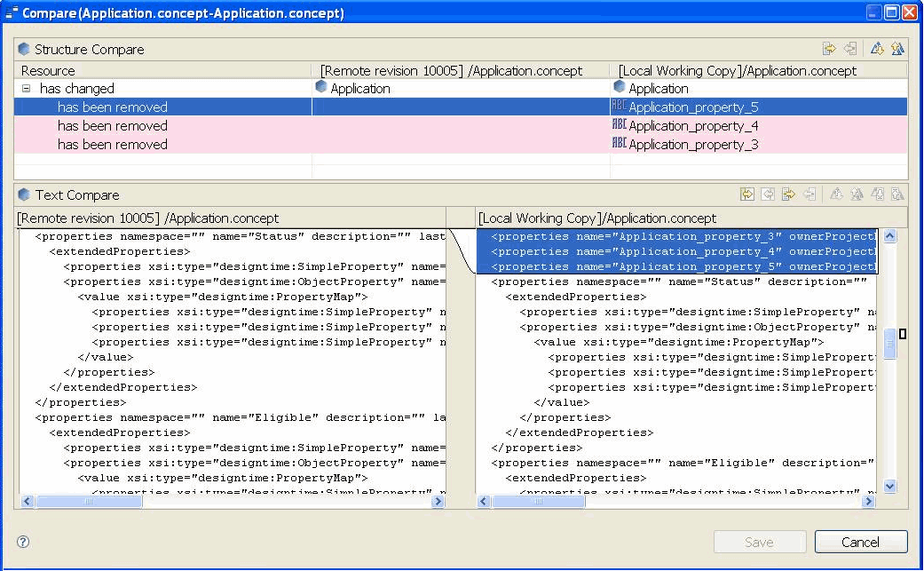Click the difference marker in the overview ruler
This screenshot has height=571, width=924.
point(903,334)
